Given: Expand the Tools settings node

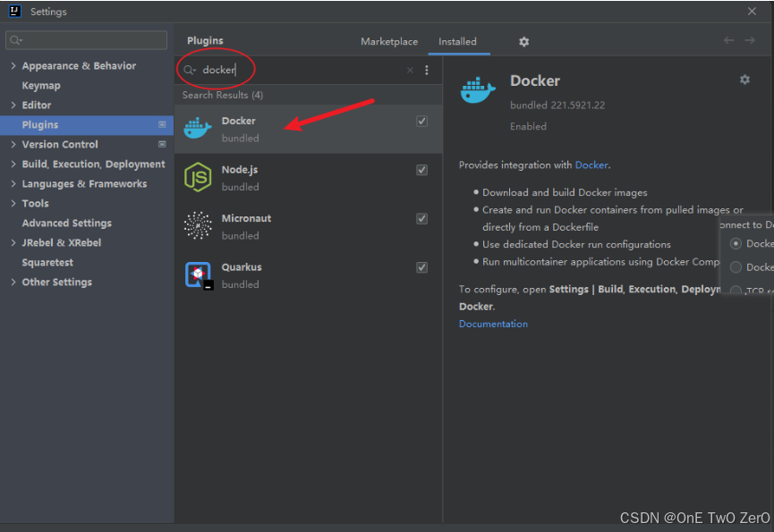Looking at the screenshot, I should (13, 203).
